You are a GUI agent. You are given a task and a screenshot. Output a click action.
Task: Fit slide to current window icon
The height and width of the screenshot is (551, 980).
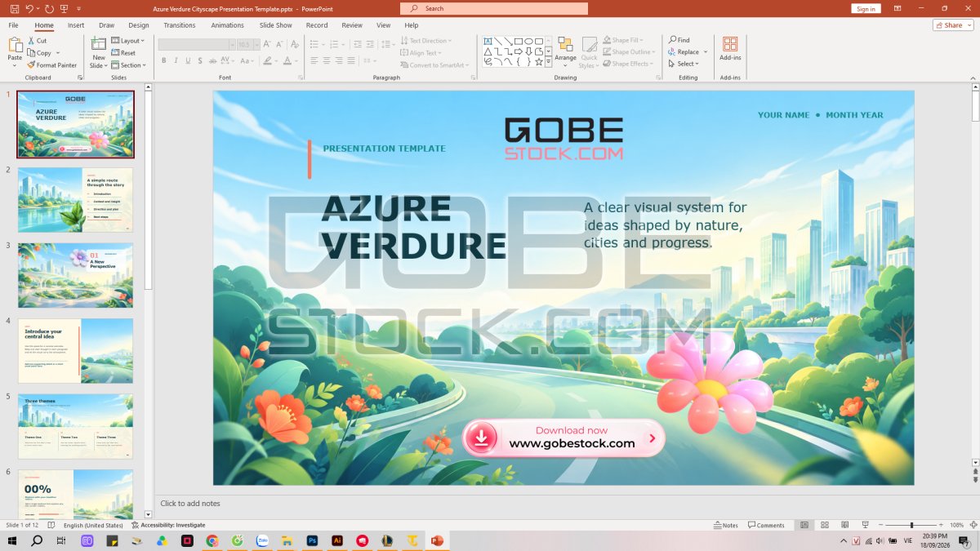tap(973, 525)
